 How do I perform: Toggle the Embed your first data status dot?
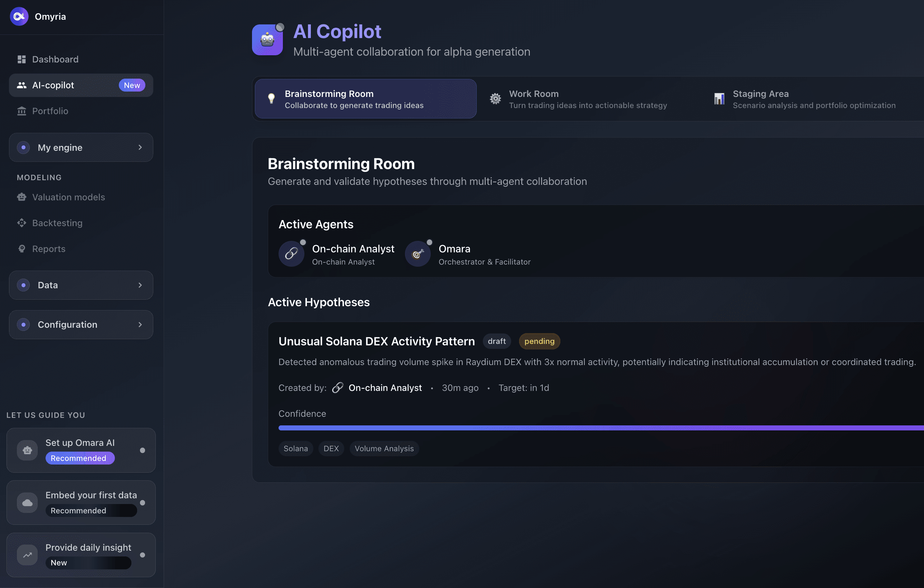(143, 503)
